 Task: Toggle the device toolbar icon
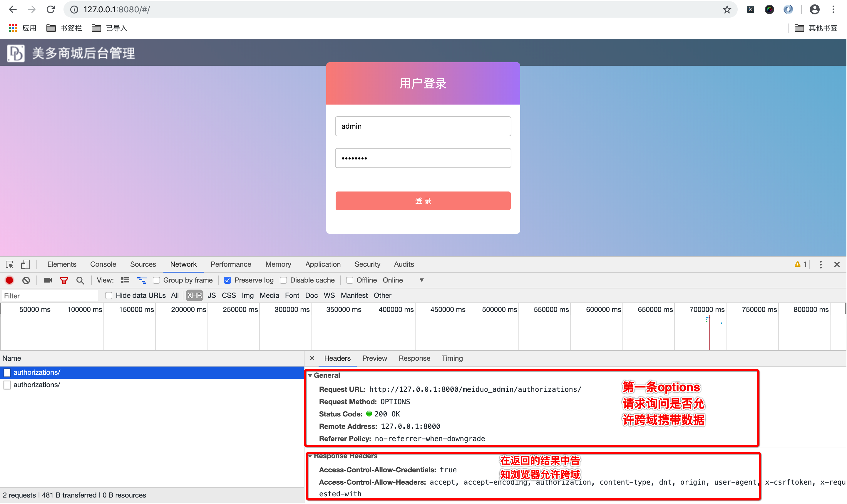pyautogui.click(x=26, y=264)
